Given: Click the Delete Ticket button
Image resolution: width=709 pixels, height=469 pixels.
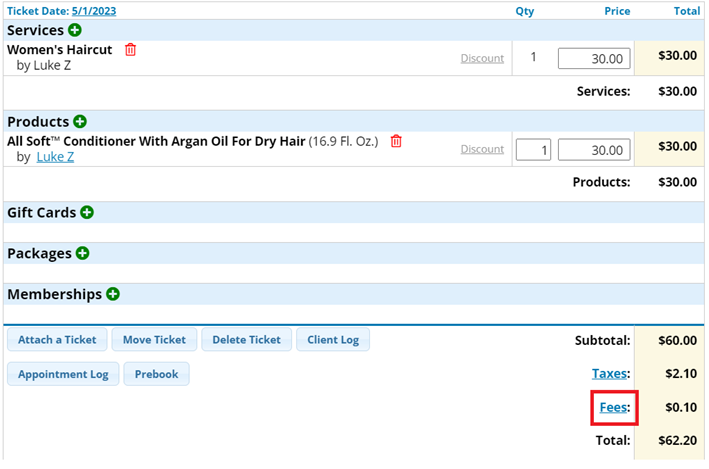Looking at the screenshot, I should (246, 340).
